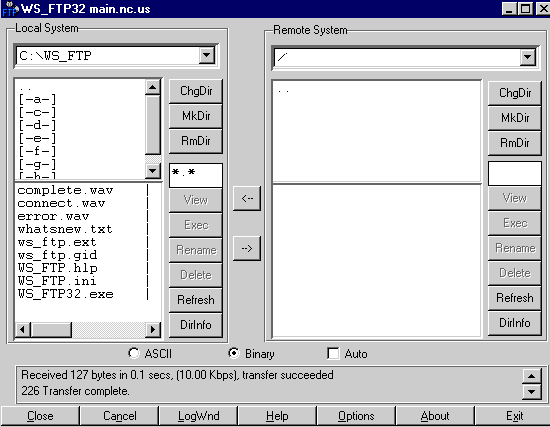
Task: Click the local file list horizontal scroll thumb
Action: pos(51,330)
